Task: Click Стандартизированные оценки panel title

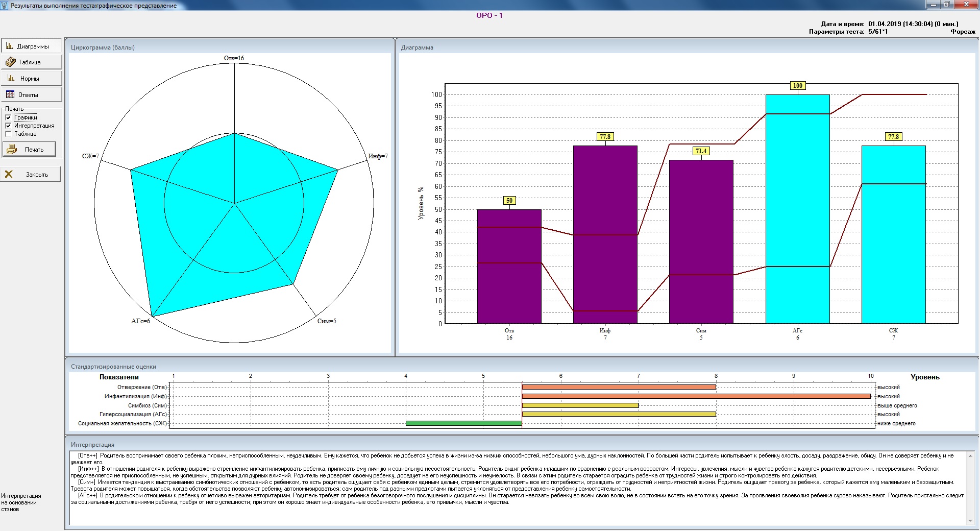Action: [x=113, y=367]
